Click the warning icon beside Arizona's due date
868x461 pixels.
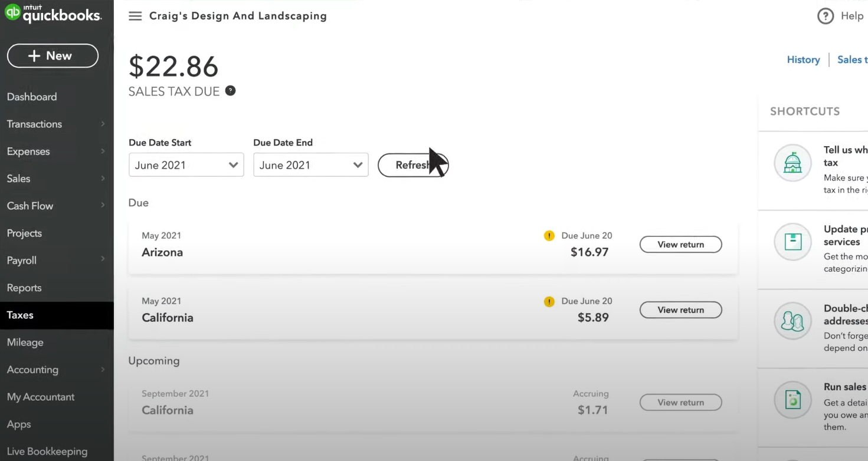coord(549,235)
